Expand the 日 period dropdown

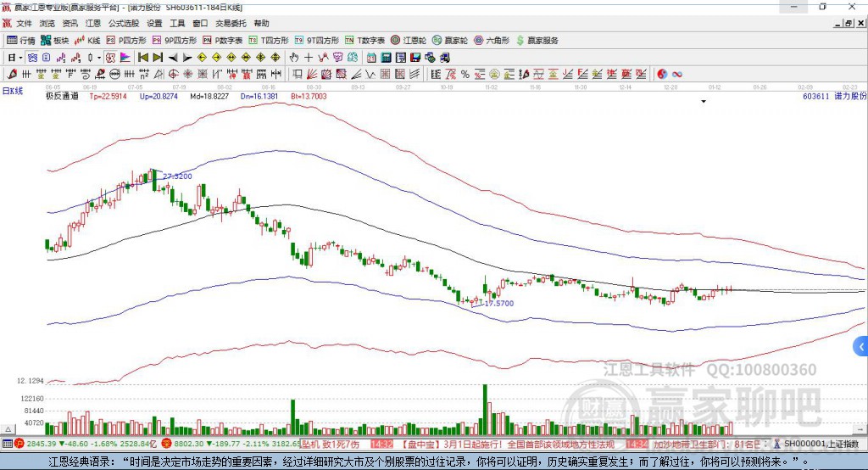pos(21,58)
